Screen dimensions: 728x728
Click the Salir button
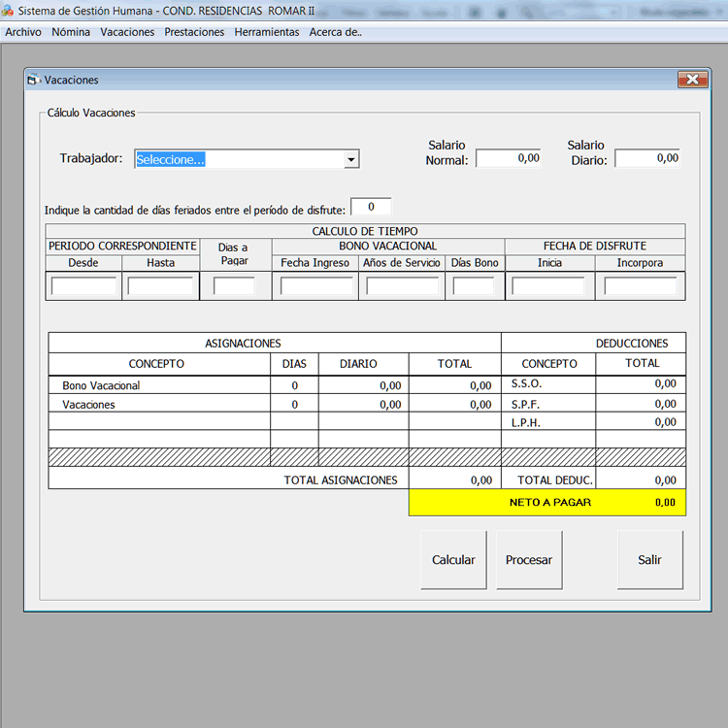[649, 560]
